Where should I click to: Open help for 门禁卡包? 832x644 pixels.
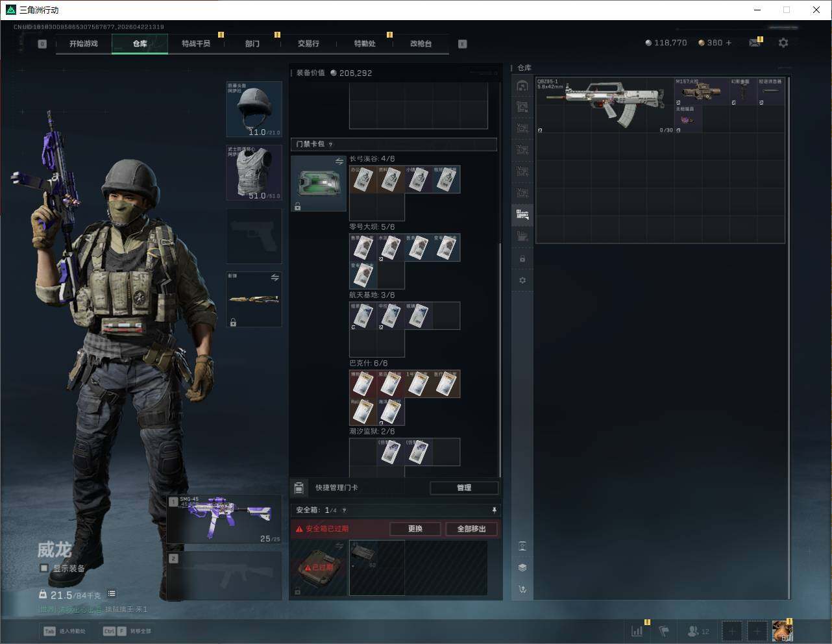pyautogui.click(x=330, y=144)
